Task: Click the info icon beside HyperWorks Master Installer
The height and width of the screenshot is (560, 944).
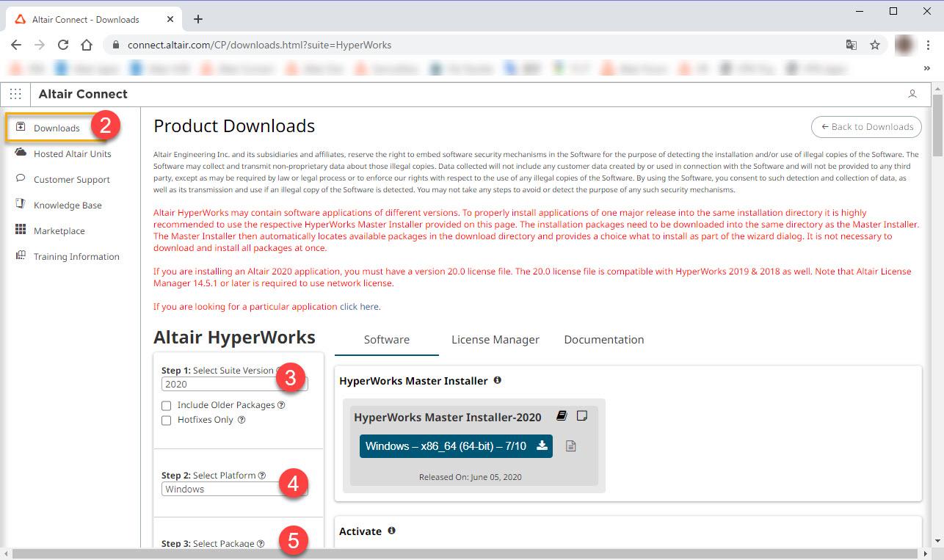Action: click(x=498, y=380)
